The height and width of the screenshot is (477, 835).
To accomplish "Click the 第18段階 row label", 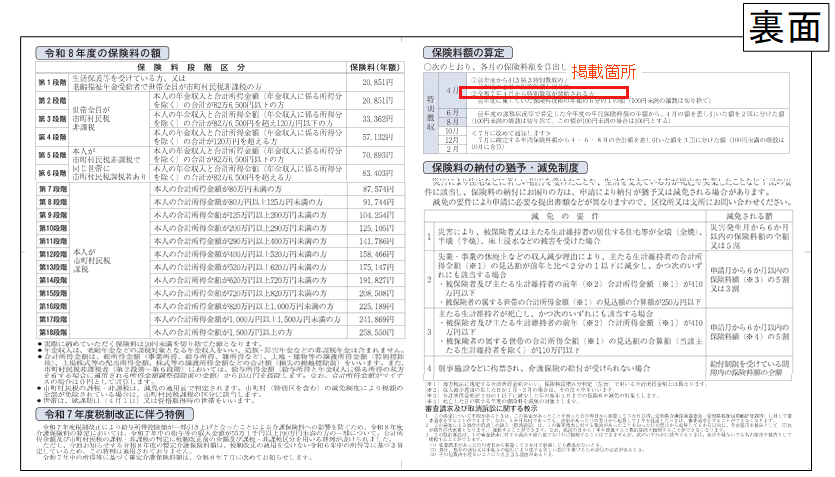I will point(52,332).
